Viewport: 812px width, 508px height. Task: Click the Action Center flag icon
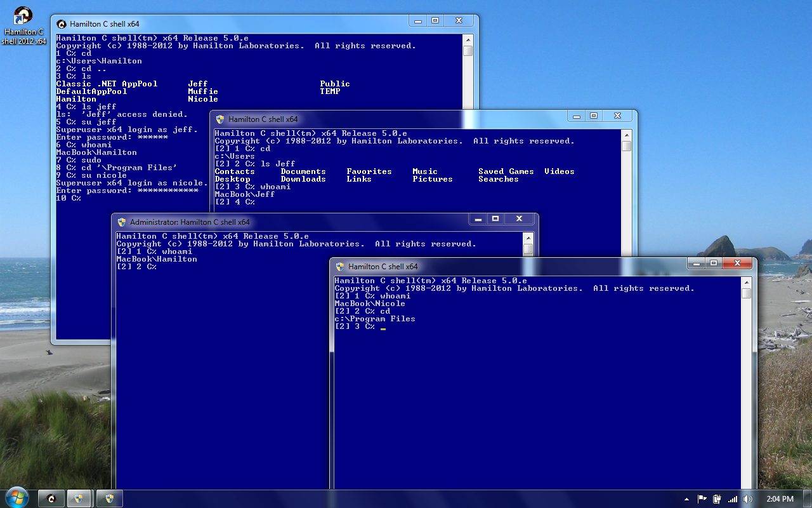coord(702,499)
